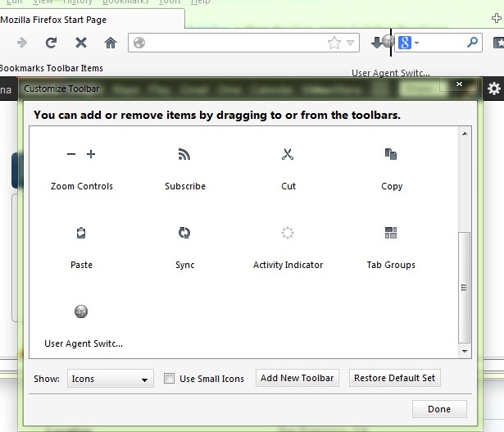Select the Zoom Controls minus icon

point(71,154)
